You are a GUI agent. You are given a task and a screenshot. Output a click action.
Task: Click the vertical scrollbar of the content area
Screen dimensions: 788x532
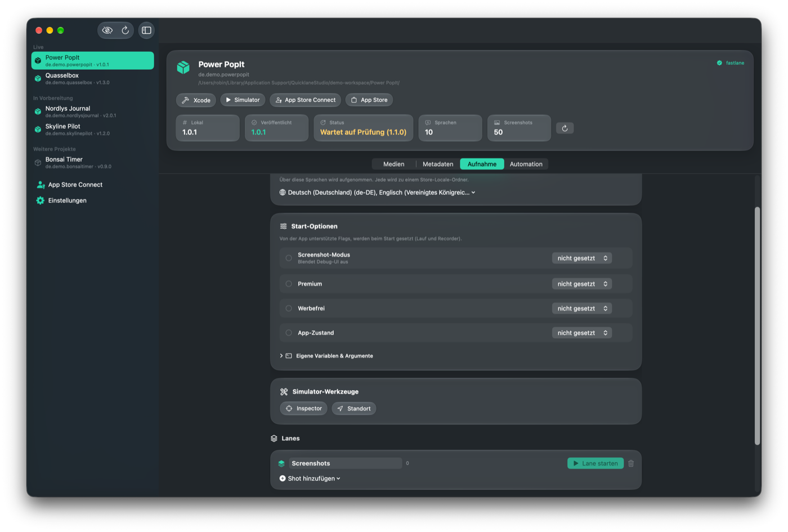758,326
